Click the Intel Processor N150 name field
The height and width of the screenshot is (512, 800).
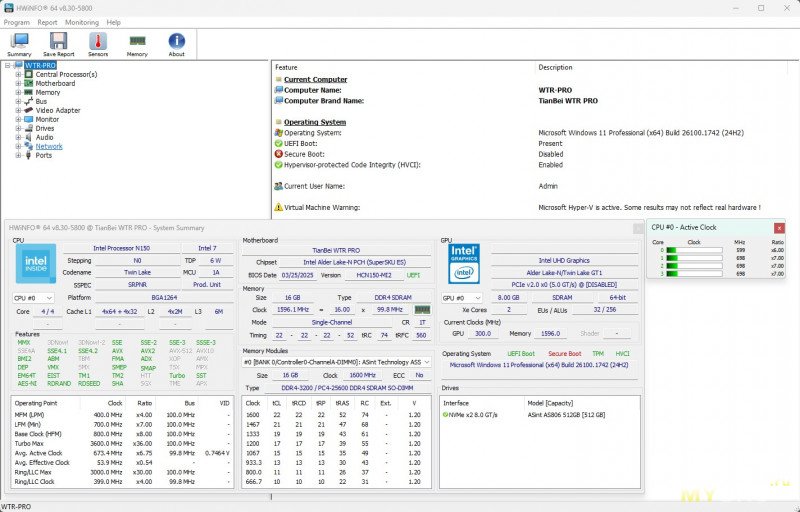click(x=121, y=248)
